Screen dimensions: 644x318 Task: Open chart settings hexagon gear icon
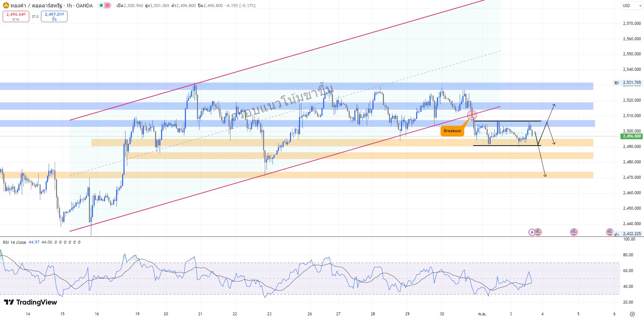point(632,314)
